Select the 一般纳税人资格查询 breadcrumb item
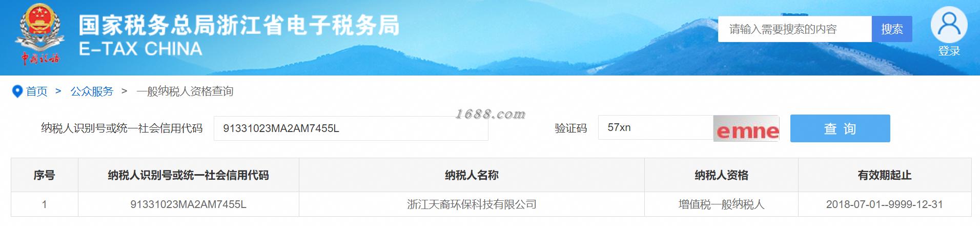Image resolution: width=980 pixels, height=226 pixels. 185,91
